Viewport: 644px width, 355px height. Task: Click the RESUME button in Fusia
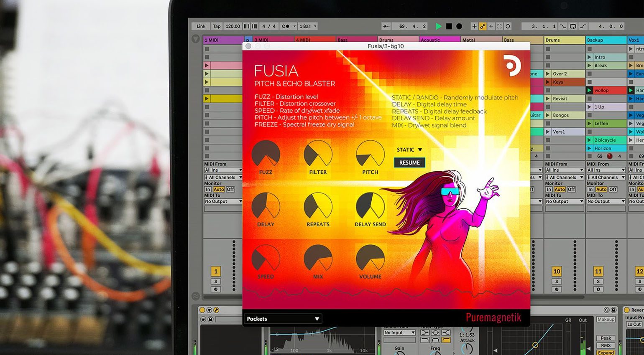409,163
